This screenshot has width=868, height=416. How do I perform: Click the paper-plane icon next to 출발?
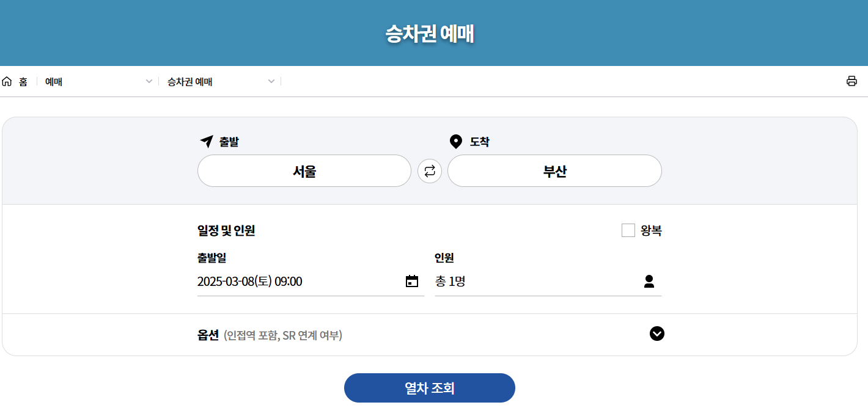click(x=204, y=141)
